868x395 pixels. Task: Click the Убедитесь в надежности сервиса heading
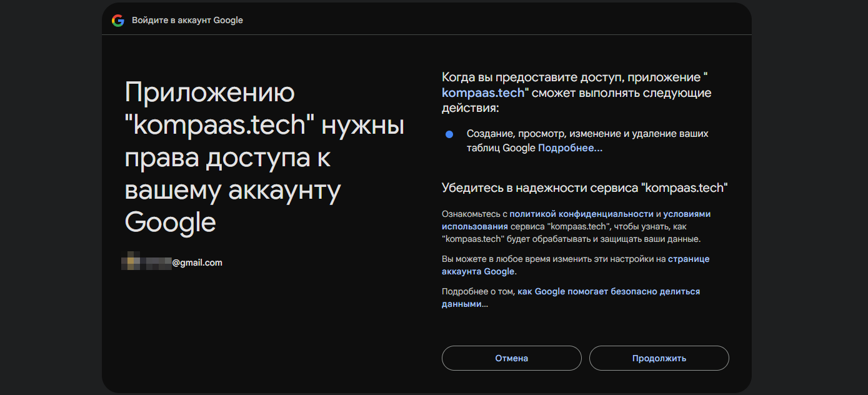tap(584, 187)
